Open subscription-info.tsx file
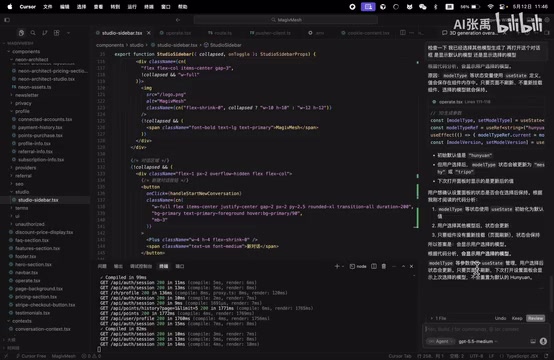Screen dimensions: 554x360 pos(41,160)
